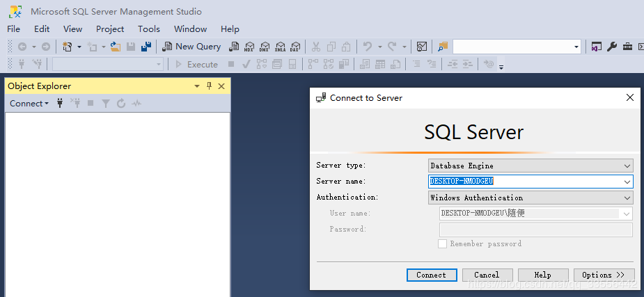This screenshot has width=644, height=297.
Task: Click the Decrease Indent icon
Action: (x=453, y=65)
